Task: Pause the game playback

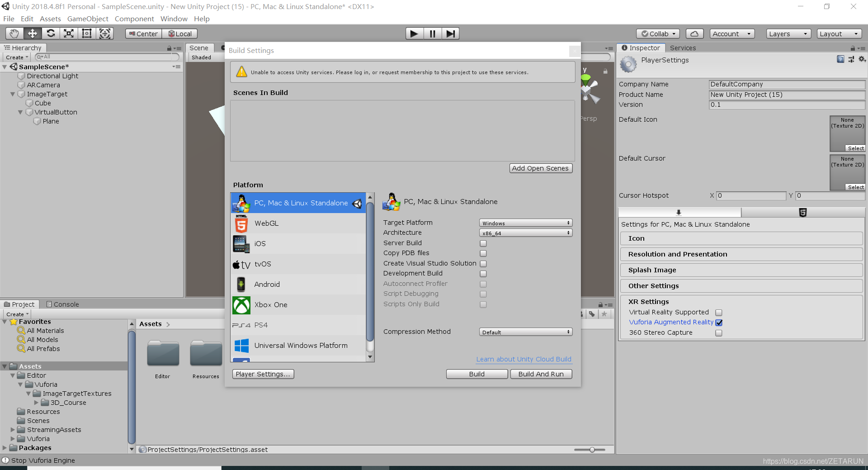Action: [x=433, y=33]
